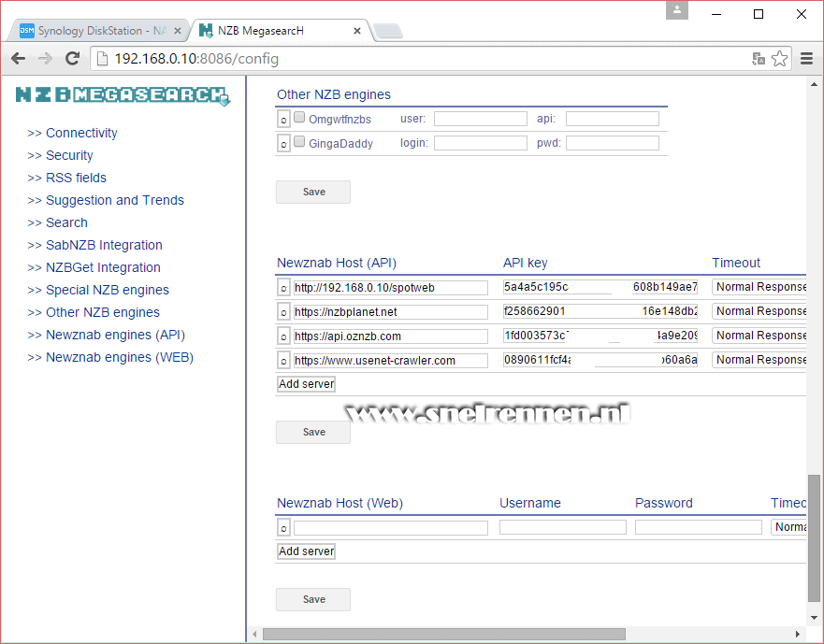Open Timeout dropdown for spotweb server

(759, 287)
